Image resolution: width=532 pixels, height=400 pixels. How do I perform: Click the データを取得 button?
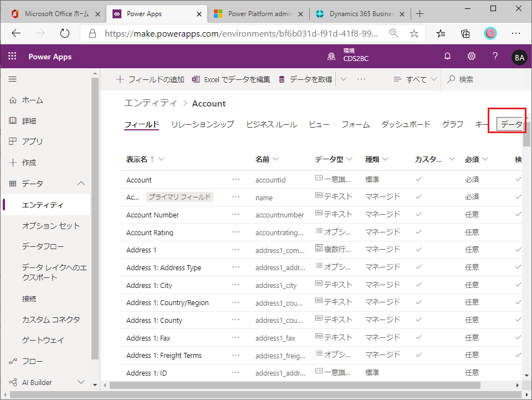coord(305,79)
